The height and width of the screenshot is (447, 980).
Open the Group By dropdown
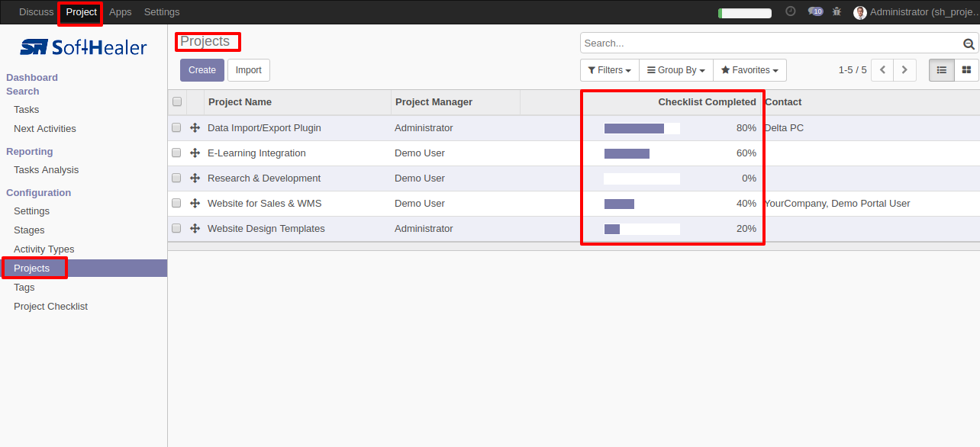tap(675, 70)
